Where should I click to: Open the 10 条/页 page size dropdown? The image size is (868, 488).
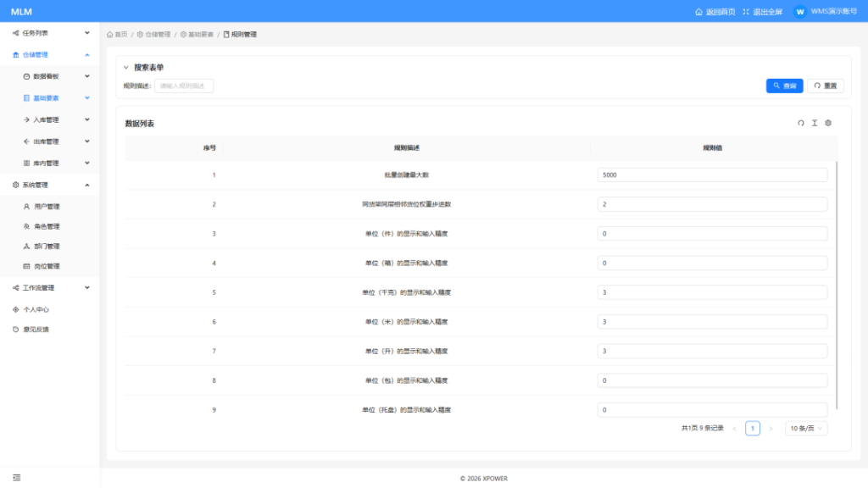coord(806,429)
